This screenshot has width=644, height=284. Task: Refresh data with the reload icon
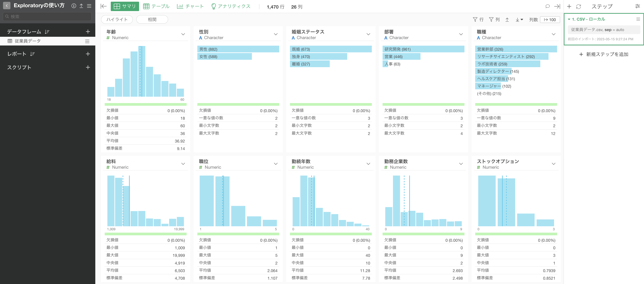[579, 7]
